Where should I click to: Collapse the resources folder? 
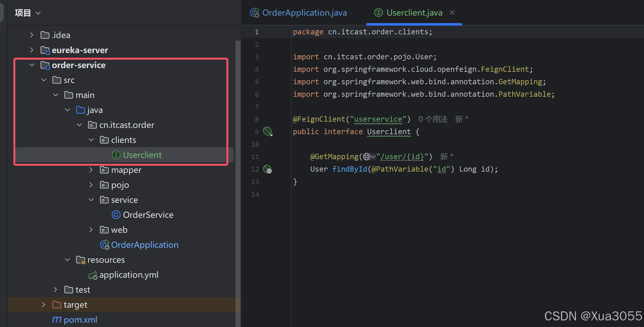point(67,260)
